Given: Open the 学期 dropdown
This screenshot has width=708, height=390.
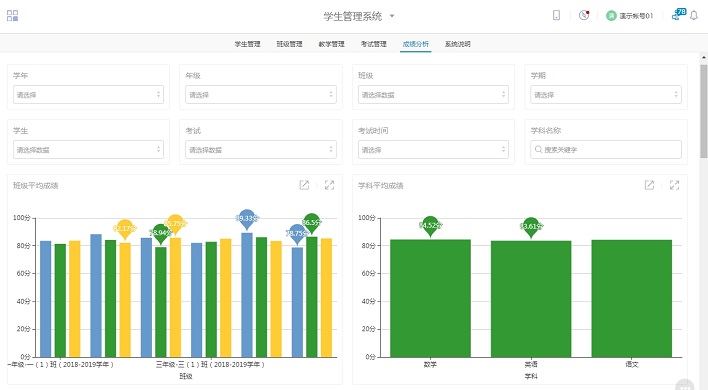Looking at the screenshot, I should point(606,95).
